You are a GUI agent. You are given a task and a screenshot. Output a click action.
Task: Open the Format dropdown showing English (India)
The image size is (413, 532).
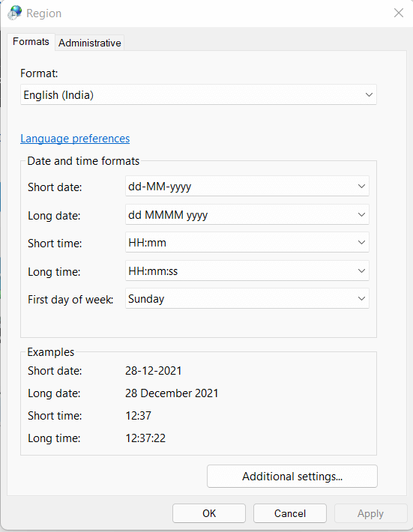(199, 94)
